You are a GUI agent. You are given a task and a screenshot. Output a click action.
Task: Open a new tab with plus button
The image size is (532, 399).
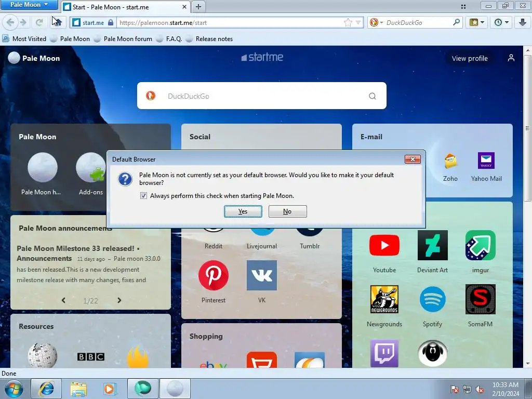198,7
